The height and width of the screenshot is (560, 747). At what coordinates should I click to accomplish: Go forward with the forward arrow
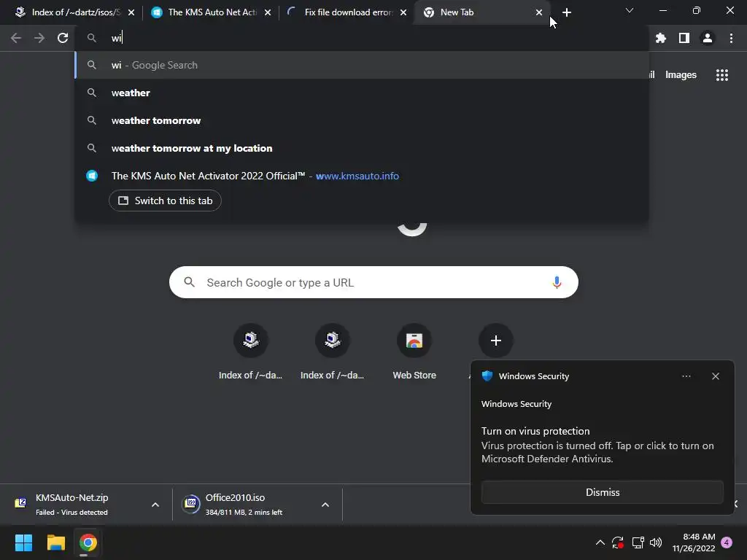click(x=39, y=38)
